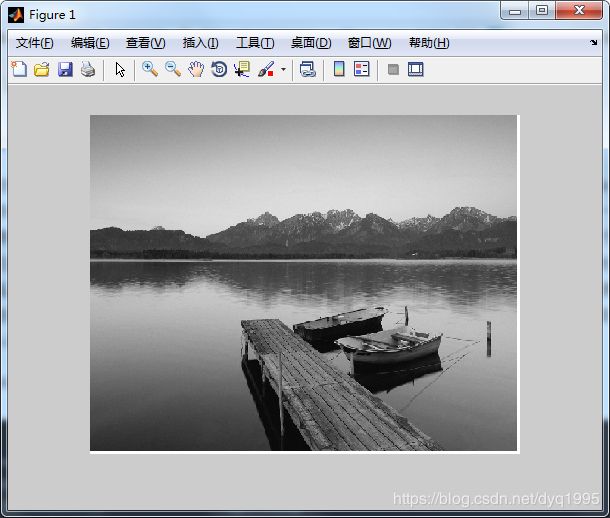Viewport: 610px width, 518px height.
Task: Enable the Data Cursor tool
Action: [242, 70]
